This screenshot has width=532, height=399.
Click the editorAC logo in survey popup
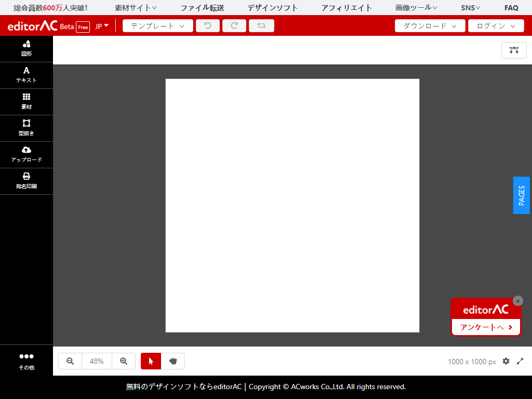pyautogui.click(x=486, y=310)
